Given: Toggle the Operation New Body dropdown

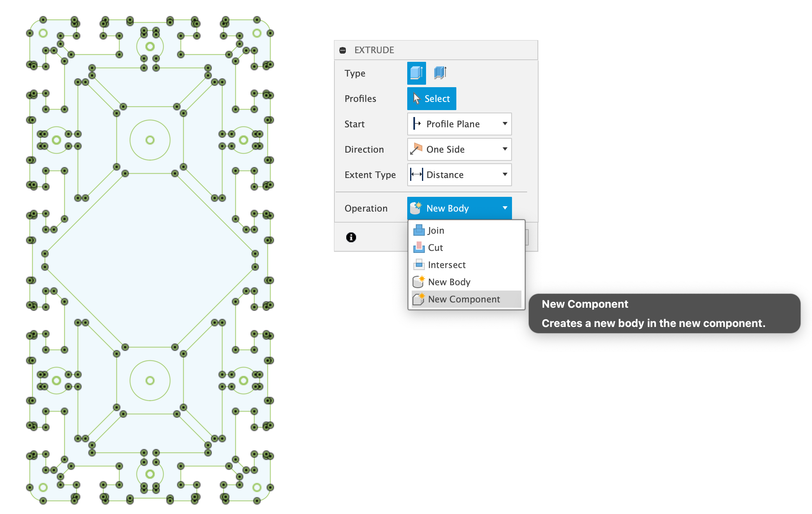Looking at the screenshot, I should (459, 208).
